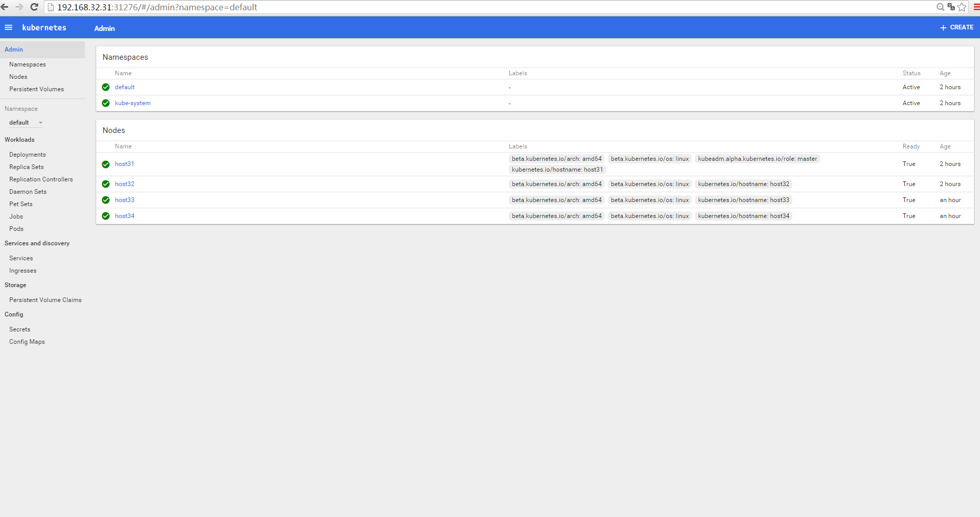Click the Namespaces card title
The image size is (980, 517).
pos(125,57)
